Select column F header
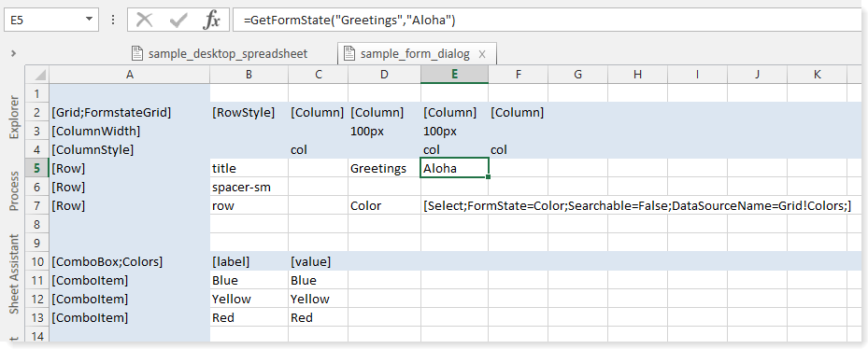 tap(519, 74)
